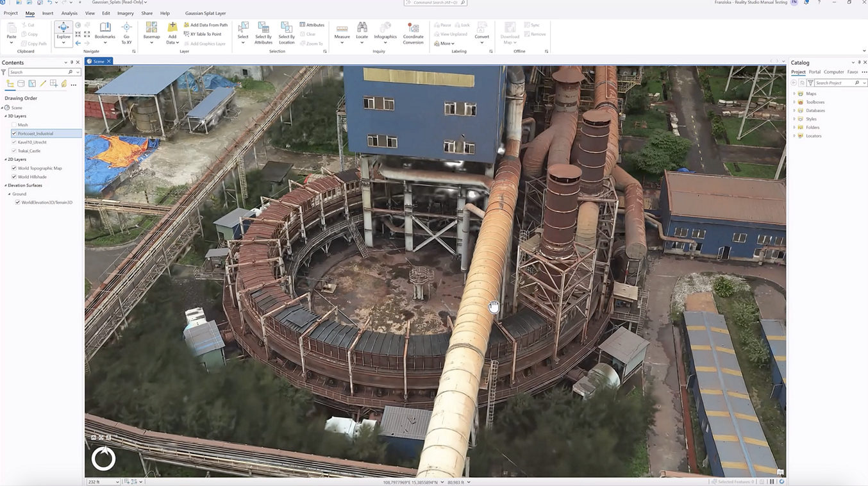
Task: Disable the World Hillshade layer
Action: point(13,176)
